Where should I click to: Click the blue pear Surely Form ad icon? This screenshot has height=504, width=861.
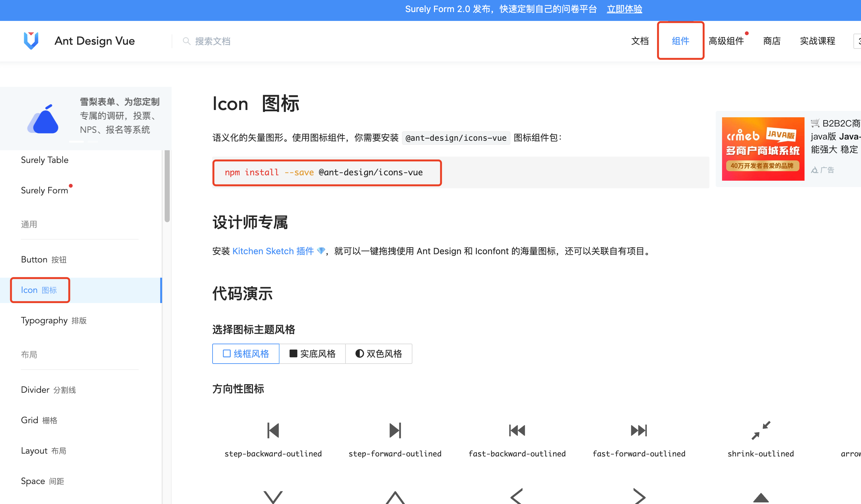tap(43, 119)
